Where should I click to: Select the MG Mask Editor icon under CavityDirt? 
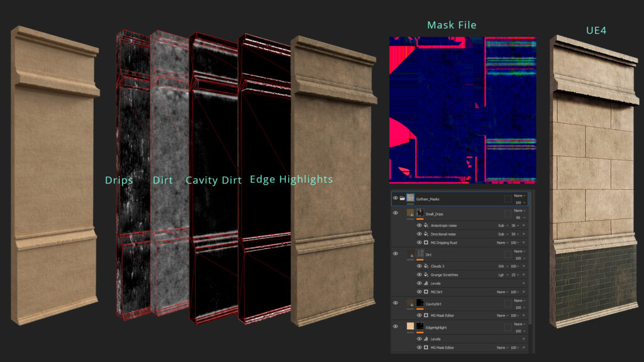pyautogui.click(x=426, y=315)
